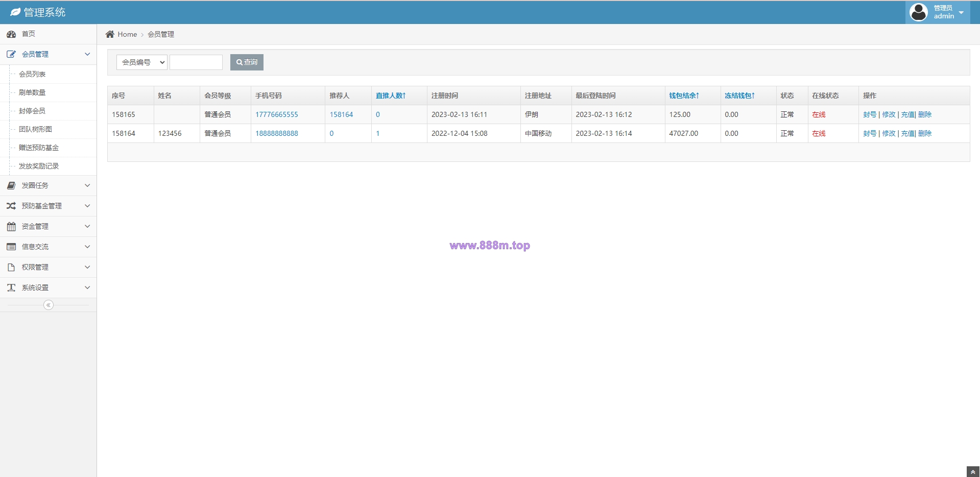
Task: Expand the 权限管理 menu chevron
Action: [87, 267]
